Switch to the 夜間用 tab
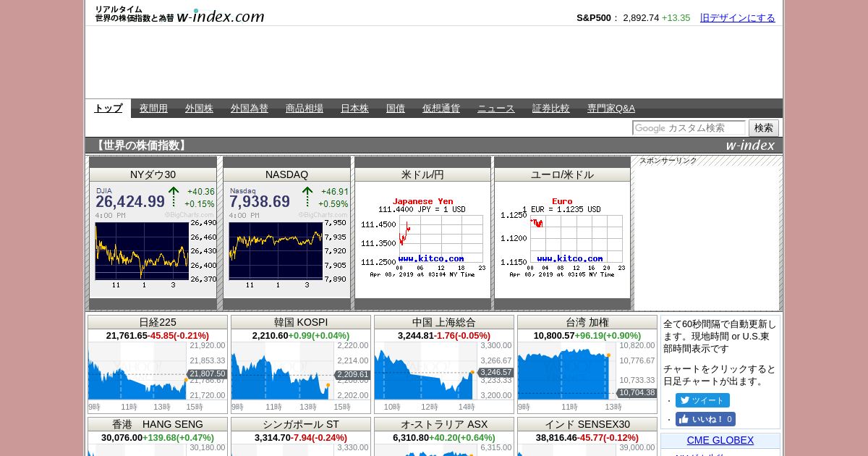868x456 pixels. (153, 109)
